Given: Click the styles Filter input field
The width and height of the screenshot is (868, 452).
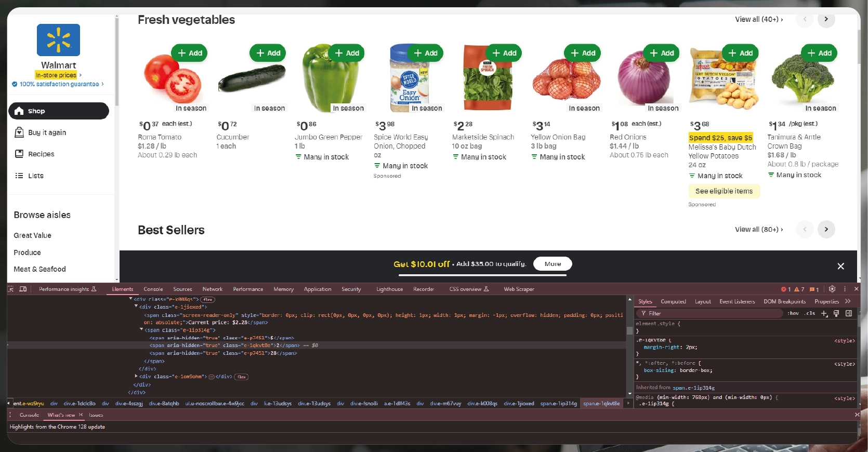Looking at the screenshot, I should [x=710, y=313].
